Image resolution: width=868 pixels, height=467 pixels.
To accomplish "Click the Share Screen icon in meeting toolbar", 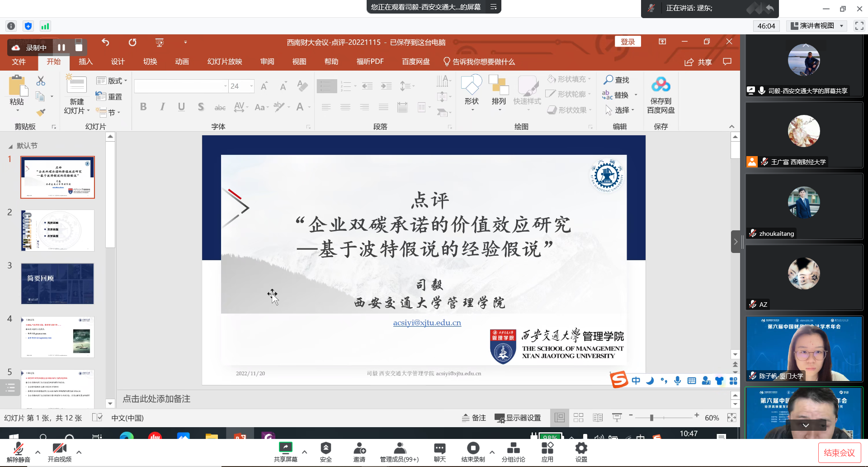I will (285, 448).
